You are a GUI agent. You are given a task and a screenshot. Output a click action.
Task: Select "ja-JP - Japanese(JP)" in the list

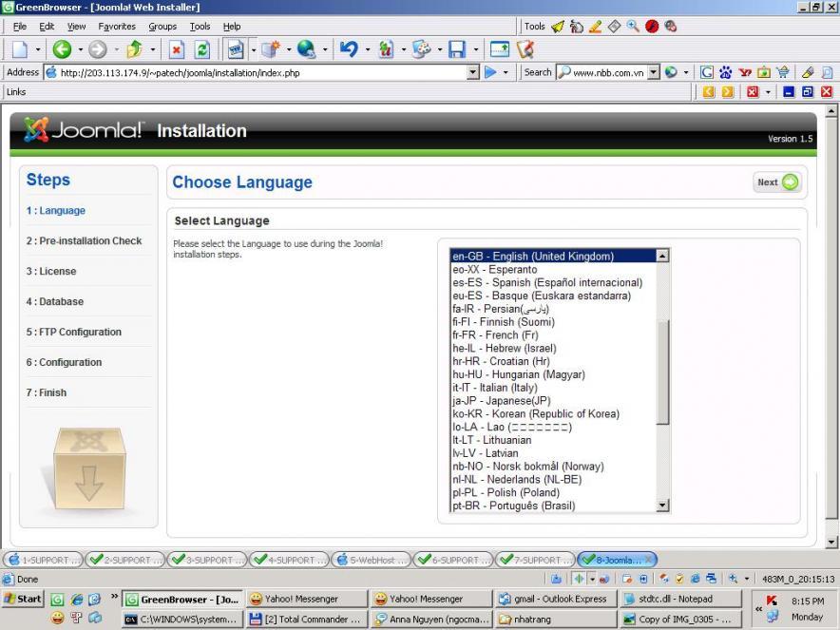tap(553, 401)
